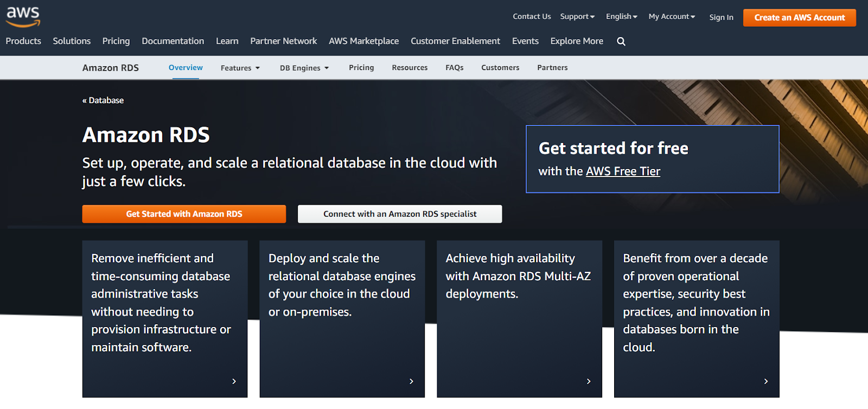Open arrow on Remove inefficient tasks card
This screenshot has height=409, width=868.
point(234,381)
